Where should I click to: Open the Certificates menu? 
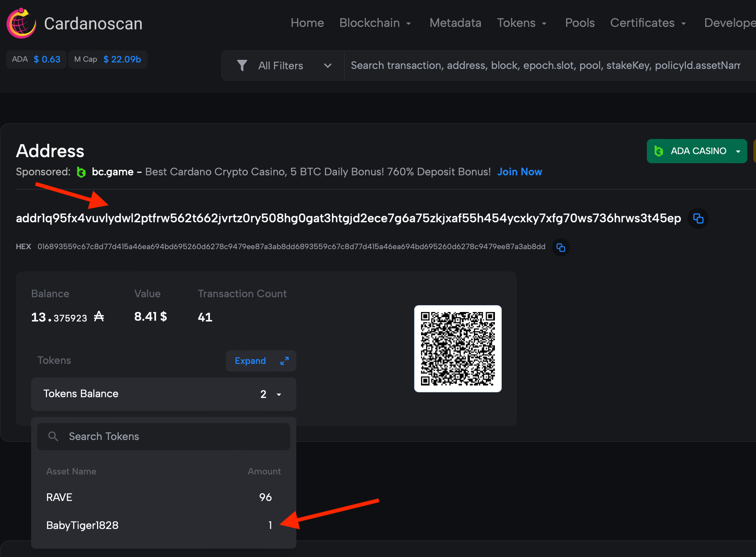tap(648, 23)
